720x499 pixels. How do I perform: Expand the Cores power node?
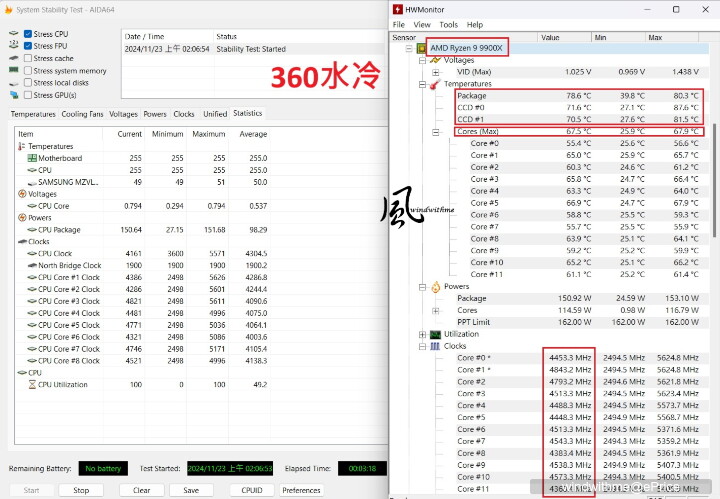436,311
